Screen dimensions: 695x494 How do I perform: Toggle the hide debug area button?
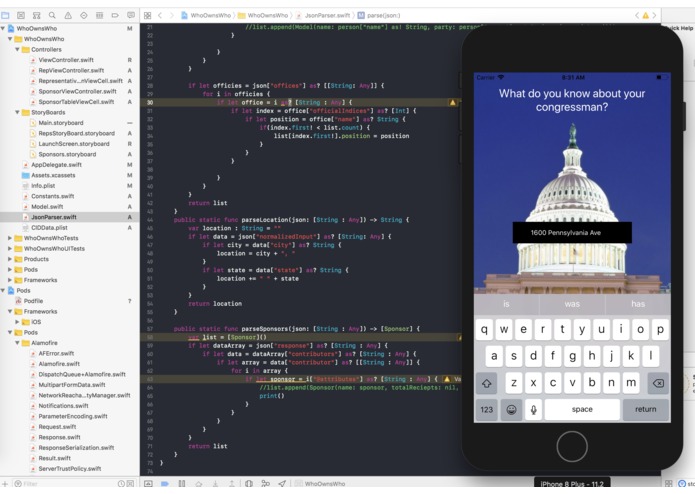(148, 484)
